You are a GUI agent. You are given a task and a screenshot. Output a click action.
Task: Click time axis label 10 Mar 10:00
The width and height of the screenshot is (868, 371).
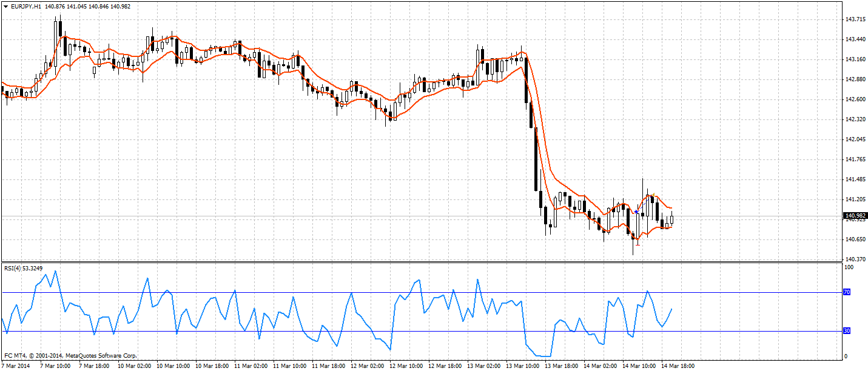[173, 366]
